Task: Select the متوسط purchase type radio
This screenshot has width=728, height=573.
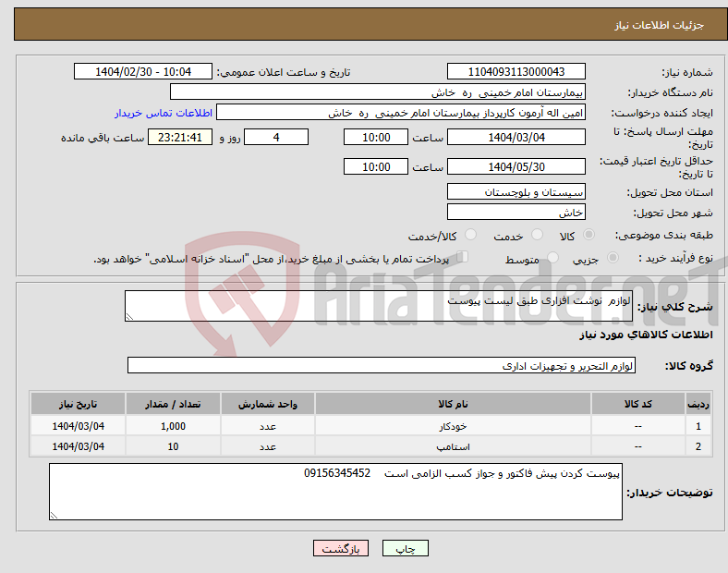Action: point(552,257)
